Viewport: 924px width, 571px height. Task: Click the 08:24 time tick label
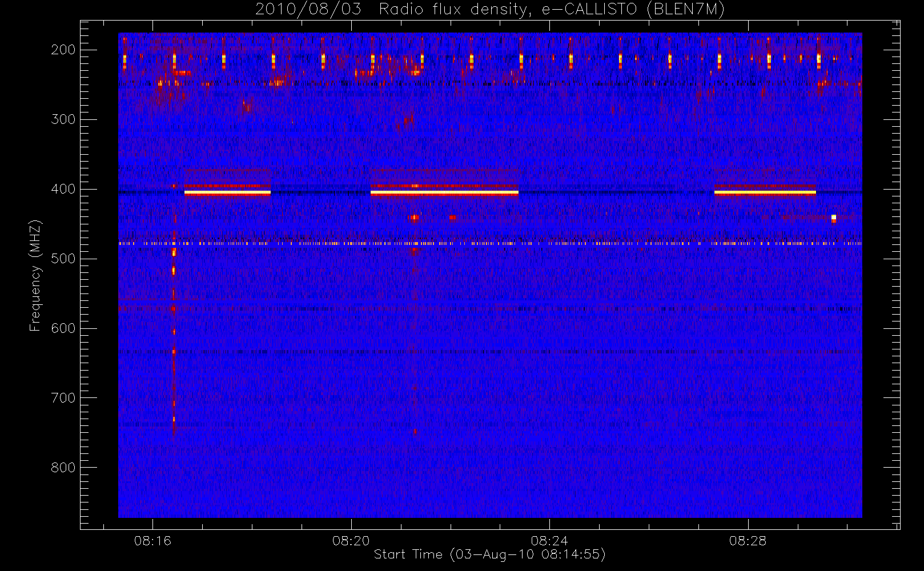click(x=549, y=541)
